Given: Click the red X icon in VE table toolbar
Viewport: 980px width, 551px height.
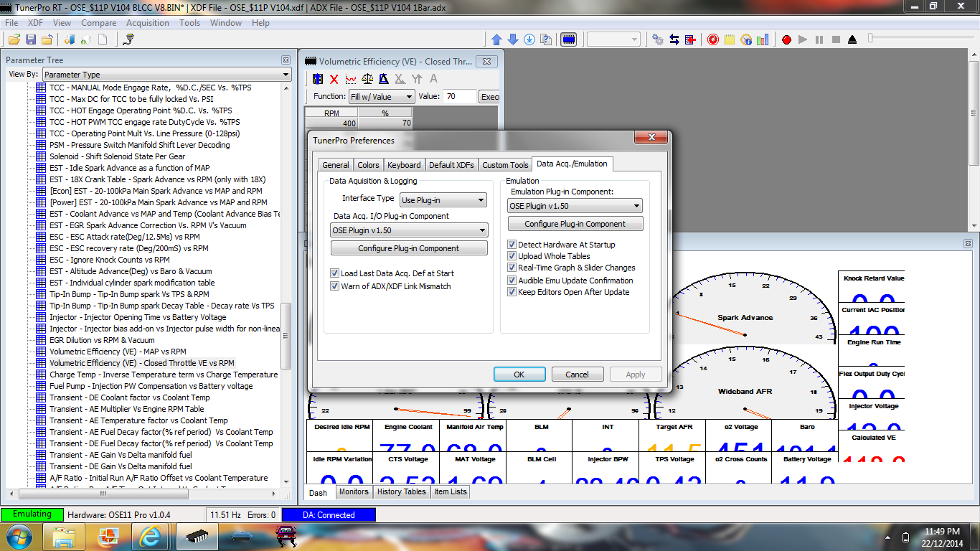Looking at the screenshot, I should coord(334,79).
